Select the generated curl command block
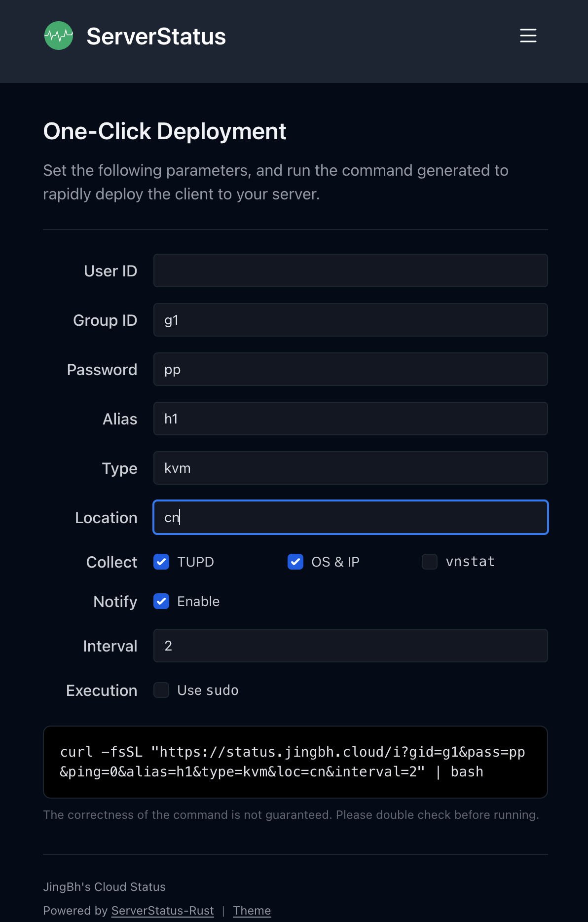 295,762
